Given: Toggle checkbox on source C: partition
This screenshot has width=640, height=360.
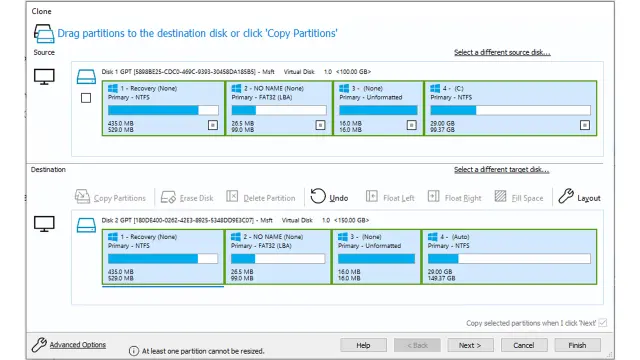Looking at the screenshot, I should pos(584,125).
